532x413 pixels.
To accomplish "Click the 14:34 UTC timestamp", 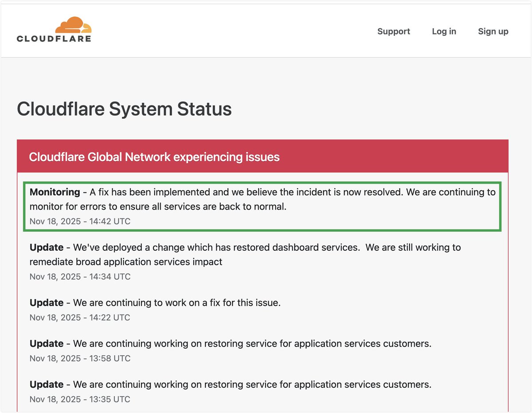I will coord(80,277).
